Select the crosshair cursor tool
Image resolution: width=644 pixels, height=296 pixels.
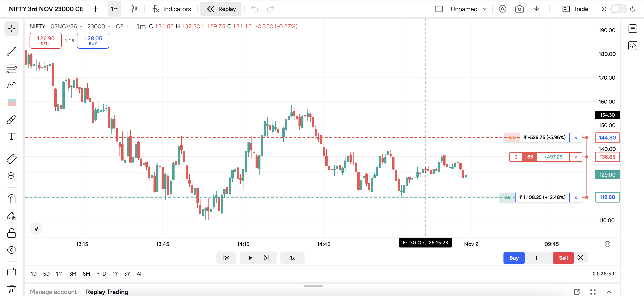coord(11,29)
